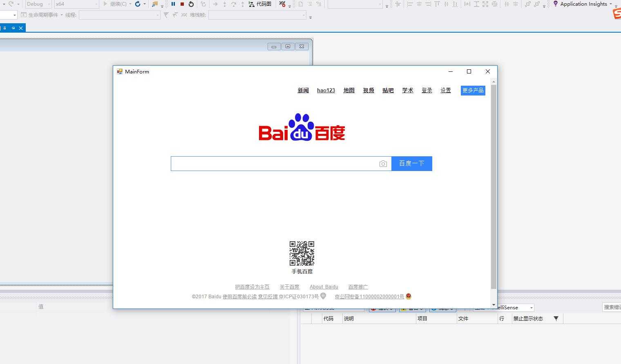Viewport: 621px width, 364px height.
Task: Click the Application Insights lightbulb icon
Action: click(x=556, y=4)
